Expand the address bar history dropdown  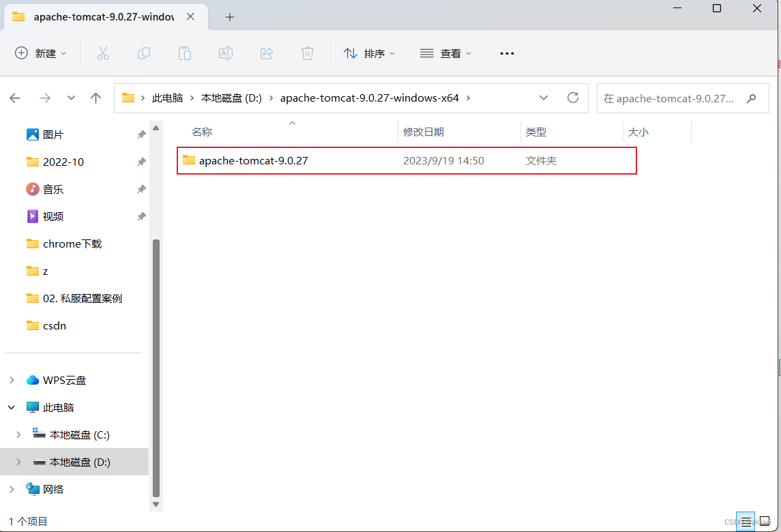(544, 98)
